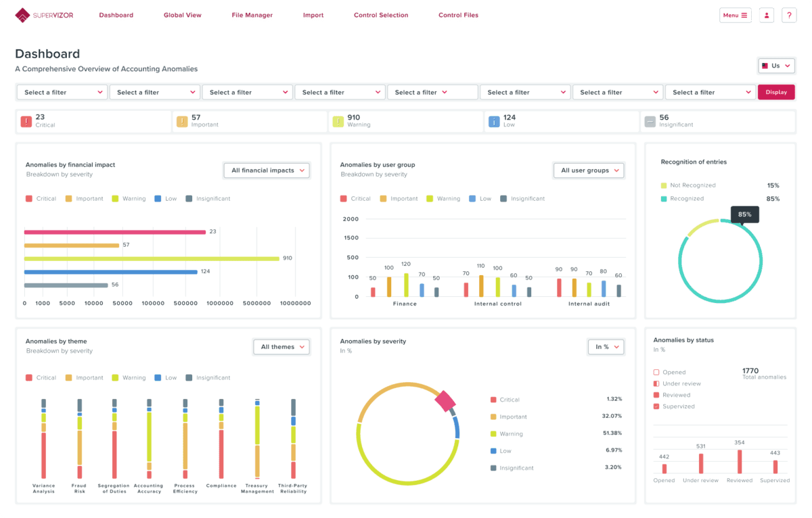The height and width of the screenshot is (518, 812).
Task: Click the orange Important severity icon
Action: [182, 122]
